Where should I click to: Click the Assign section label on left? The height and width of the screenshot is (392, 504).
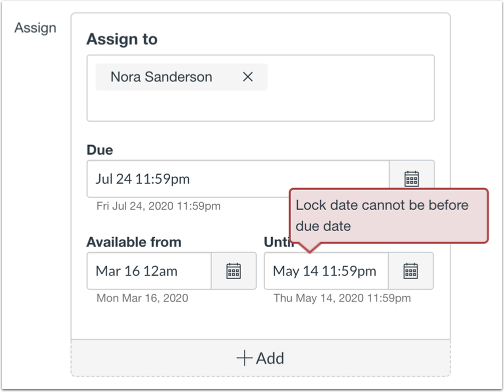[x=35, y=28]
